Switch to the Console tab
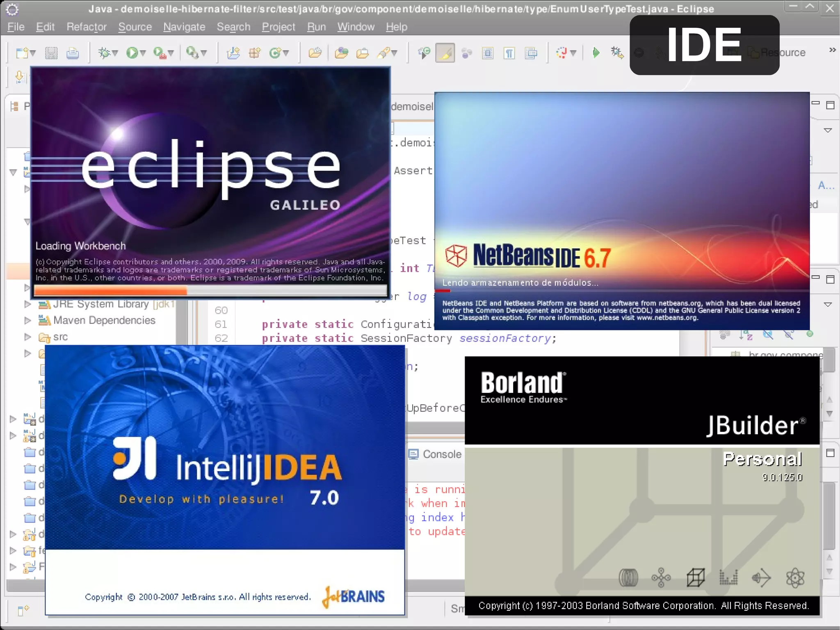Image resolution: width=840 pixels, height=630 pixels. pyautogui.click(x=435, y=454)
